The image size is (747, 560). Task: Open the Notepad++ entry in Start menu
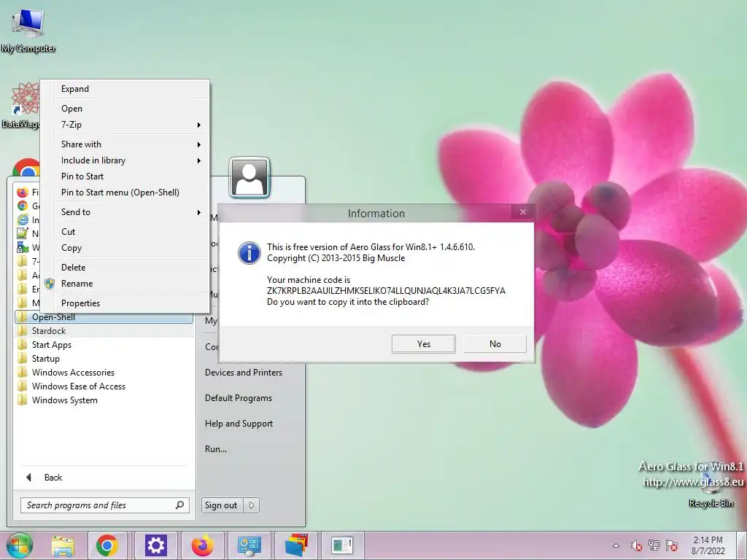pos(23,233)
